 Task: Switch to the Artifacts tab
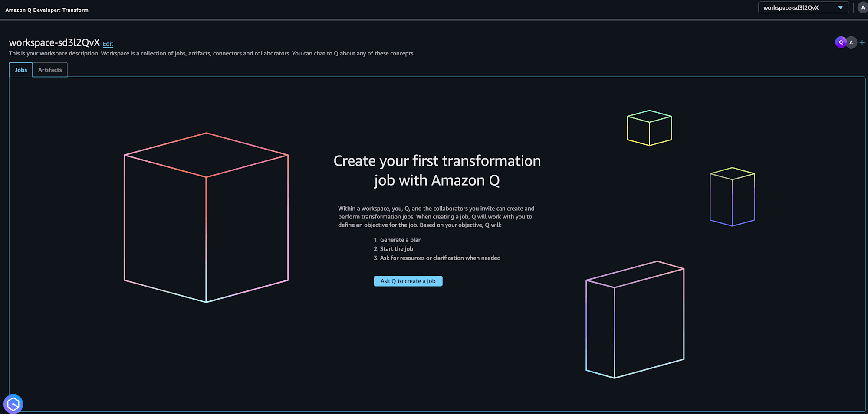[x=50, y=70]
